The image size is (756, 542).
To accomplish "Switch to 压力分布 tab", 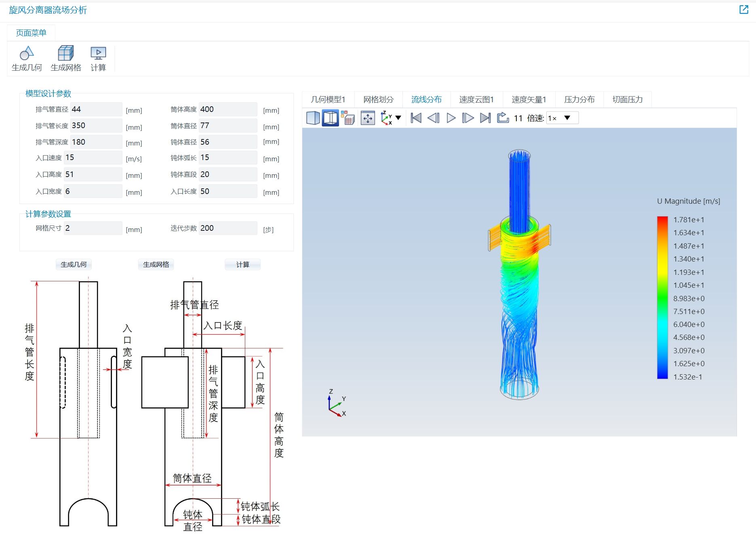I will [579, 99].
